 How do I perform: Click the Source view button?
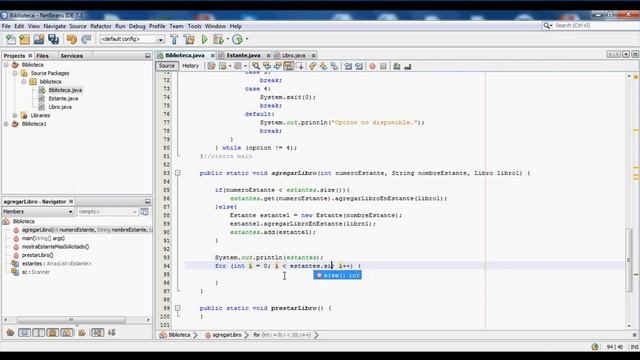(167, 66)
